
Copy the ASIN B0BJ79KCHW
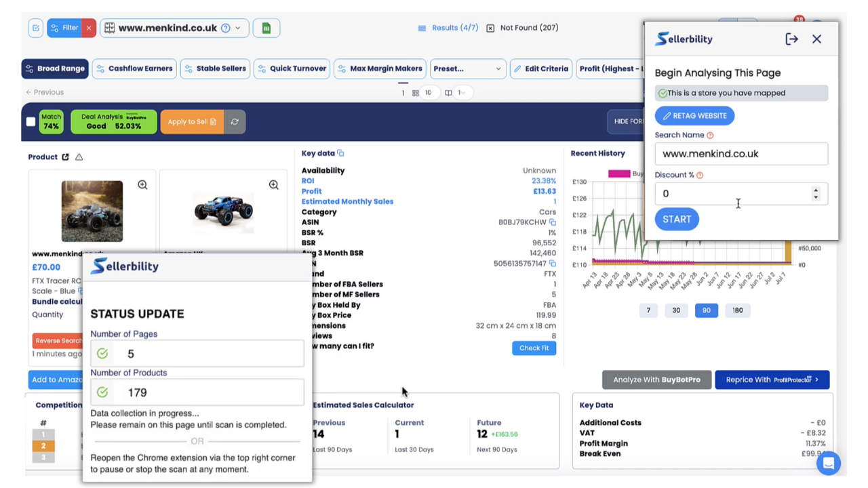[553, 222]
